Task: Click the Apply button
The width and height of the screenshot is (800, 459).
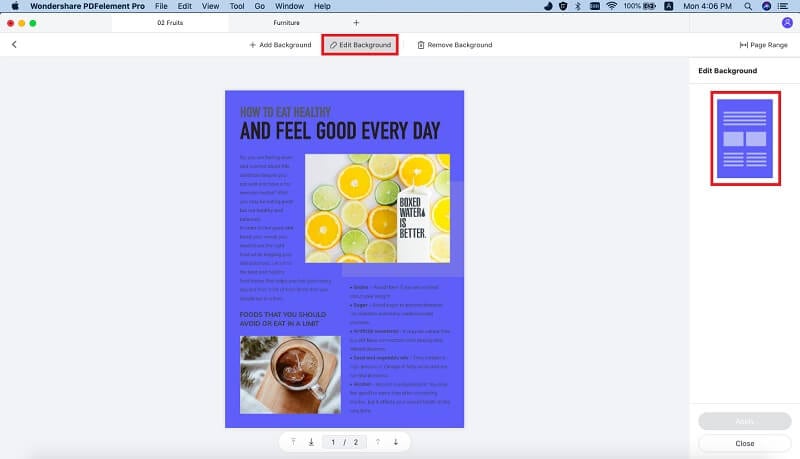Action: pyautogui.click(x=744, y=421)
